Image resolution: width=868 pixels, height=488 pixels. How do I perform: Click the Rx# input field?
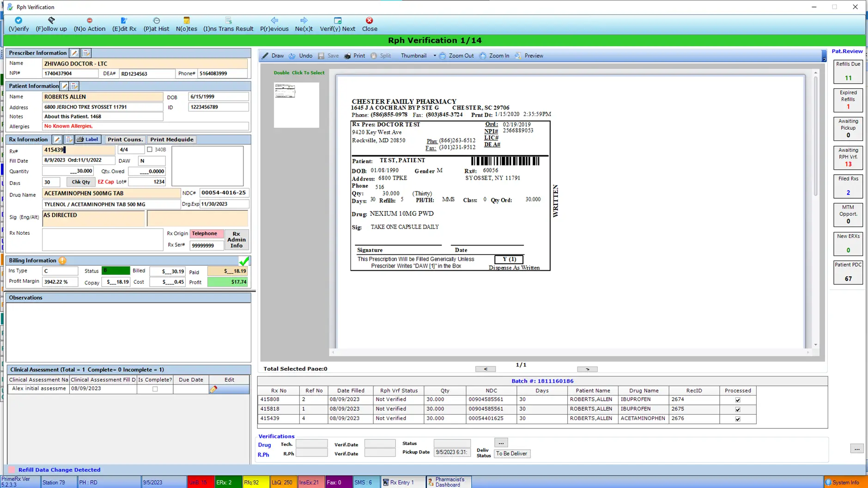click(x=79, y=150)
